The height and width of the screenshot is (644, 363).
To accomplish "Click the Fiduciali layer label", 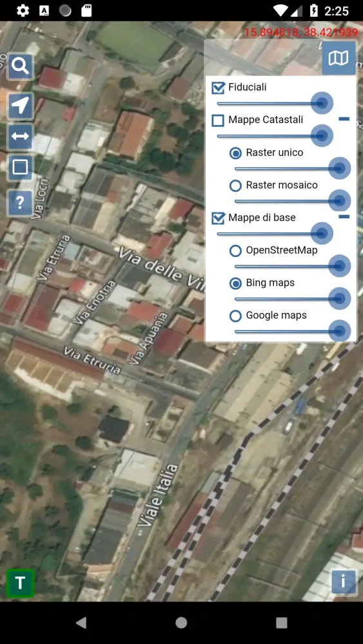I will point(248,87).
